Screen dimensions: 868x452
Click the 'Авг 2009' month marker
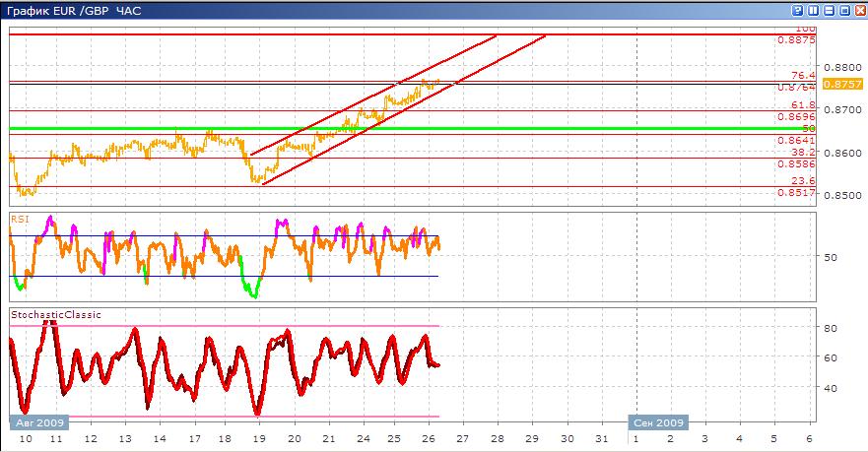coord(39,422)
